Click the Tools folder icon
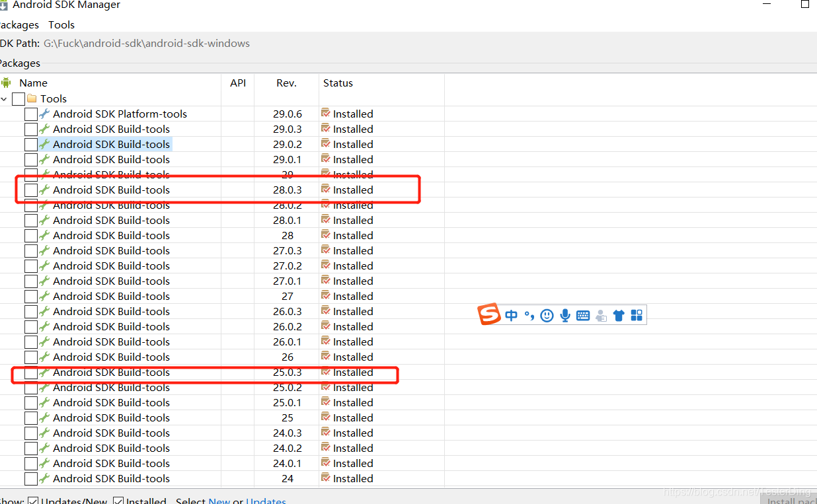The image size is (817, 504). click(32, 98)
